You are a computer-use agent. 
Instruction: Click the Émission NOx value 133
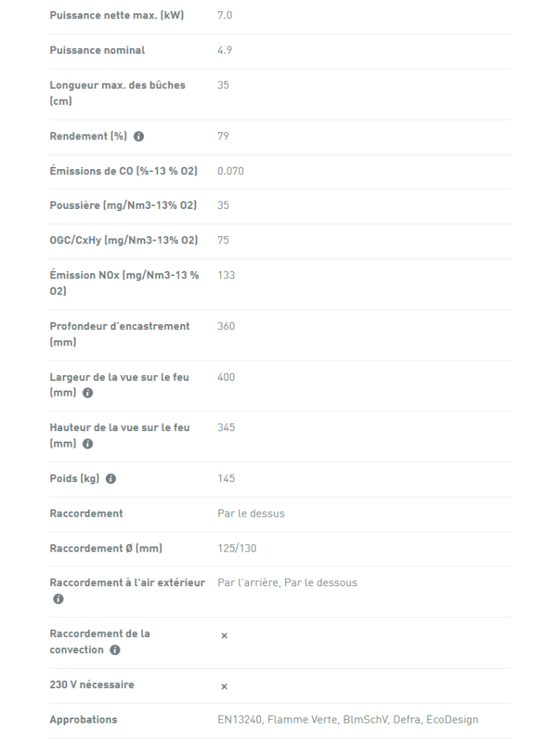pos(226,275)
